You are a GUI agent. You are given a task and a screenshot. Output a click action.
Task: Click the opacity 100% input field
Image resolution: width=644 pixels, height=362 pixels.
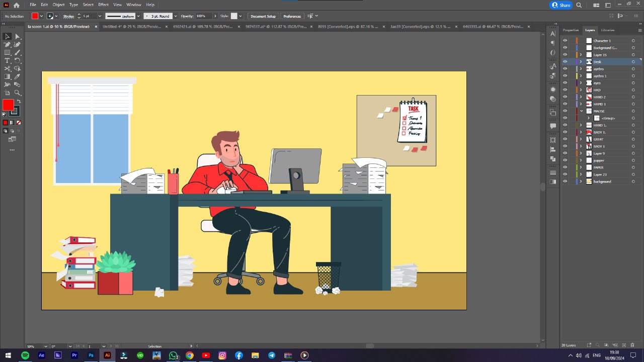(x=203, y=16)
